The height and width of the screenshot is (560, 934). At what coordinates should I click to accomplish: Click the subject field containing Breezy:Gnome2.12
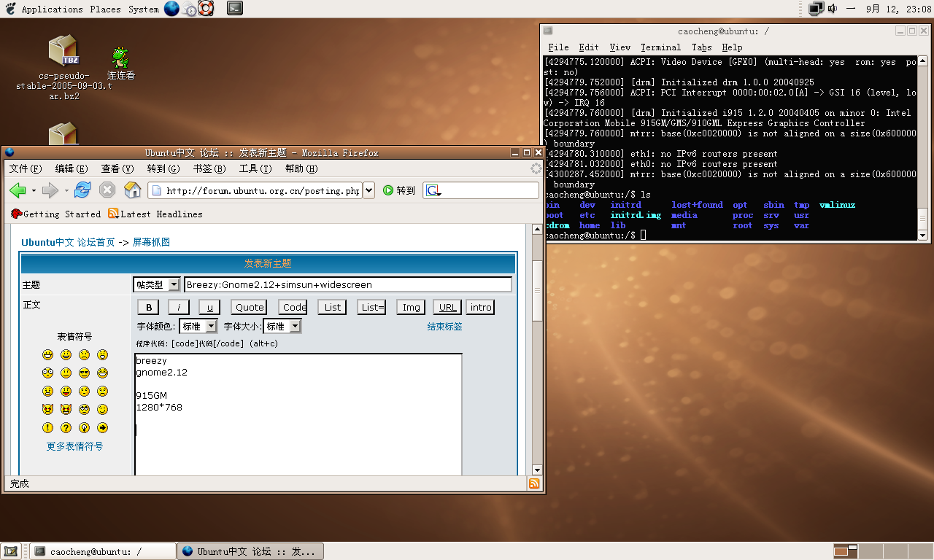pyautogui.click(x=348, y=284)
